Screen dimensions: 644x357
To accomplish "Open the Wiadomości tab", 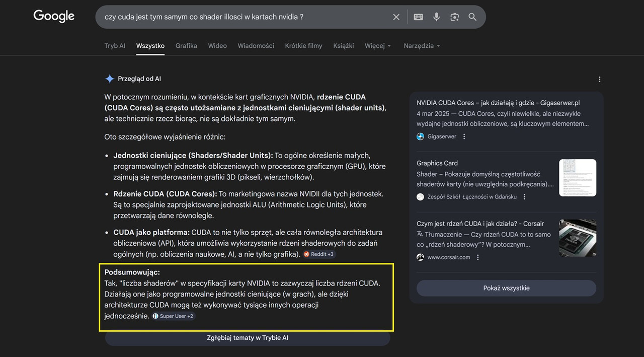I will pos(256,46).
